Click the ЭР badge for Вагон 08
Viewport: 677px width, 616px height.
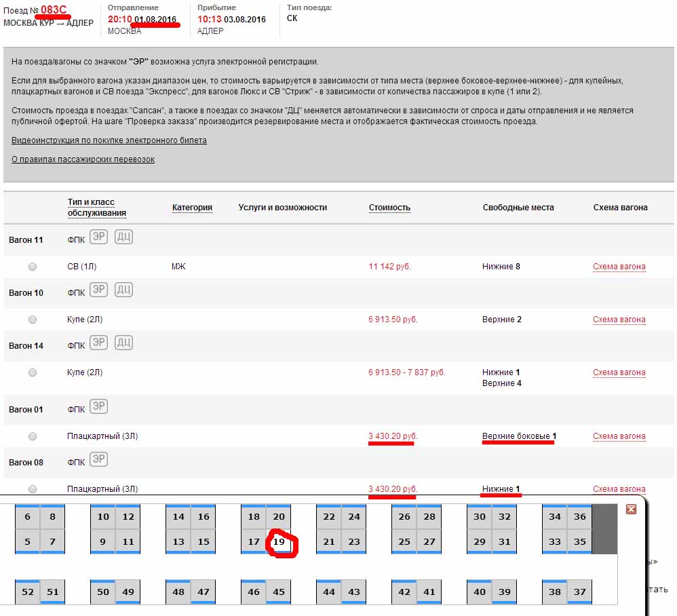[x=99, y=460]
